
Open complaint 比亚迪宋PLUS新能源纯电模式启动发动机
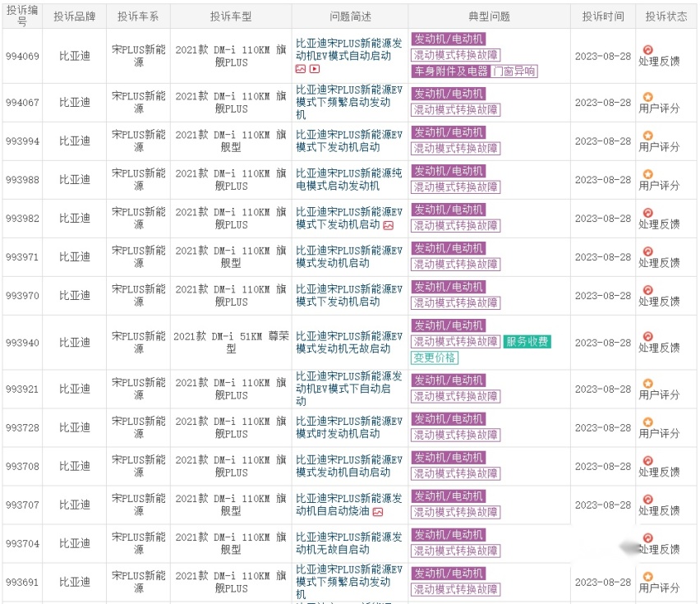(348, 179)
